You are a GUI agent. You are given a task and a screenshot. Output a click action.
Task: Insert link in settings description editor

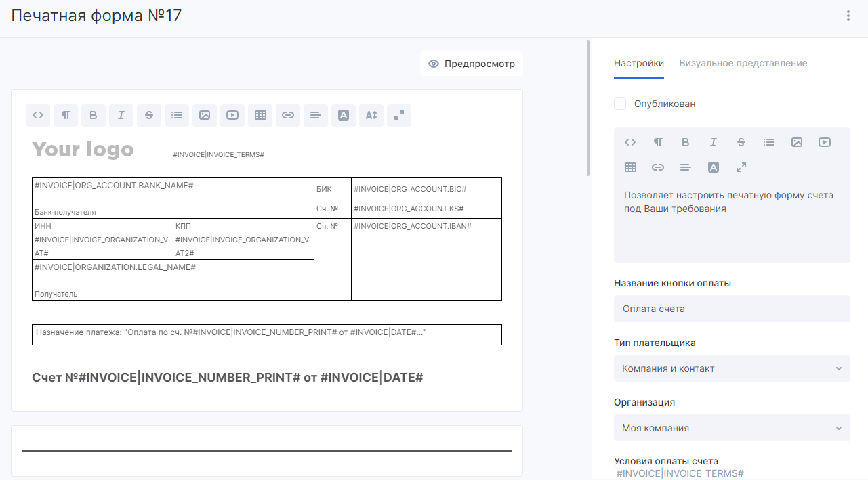(658, 167)
